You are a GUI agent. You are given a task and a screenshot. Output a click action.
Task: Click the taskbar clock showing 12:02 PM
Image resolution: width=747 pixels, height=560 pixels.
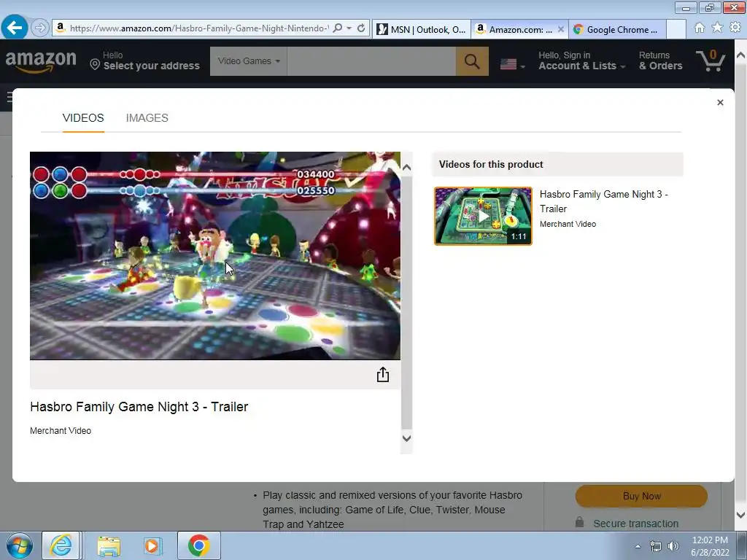tap(710, 546)
